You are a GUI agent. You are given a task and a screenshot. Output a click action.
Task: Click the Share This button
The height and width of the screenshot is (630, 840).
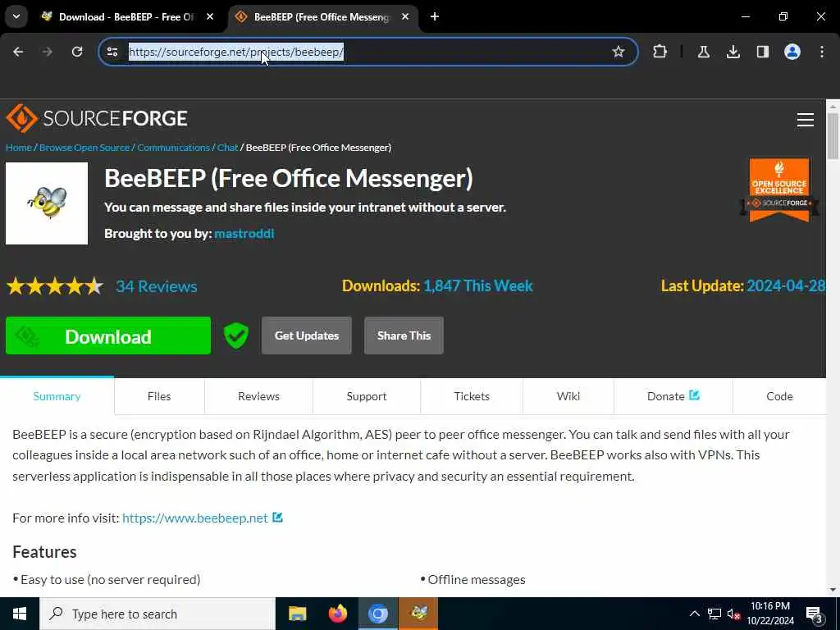(404, 336)
